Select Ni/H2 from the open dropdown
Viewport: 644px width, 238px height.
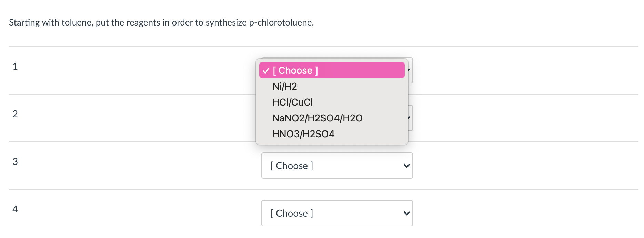(285, 86)
